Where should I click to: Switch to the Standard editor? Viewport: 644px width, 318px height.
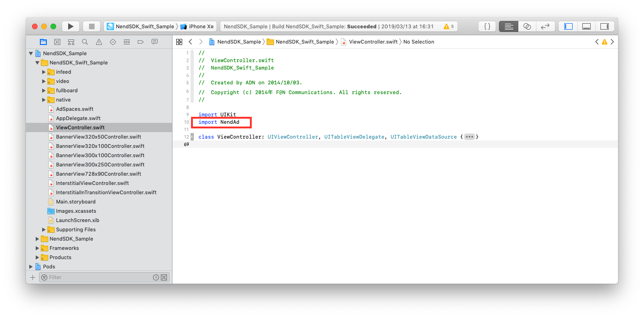(x=509, y=26)
